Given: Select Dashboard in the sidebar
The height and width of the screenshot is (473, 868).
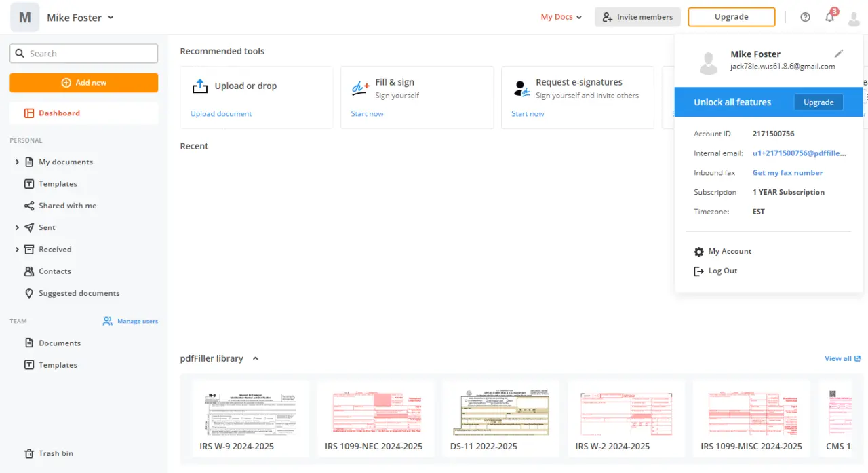Looking at the screenshot, I should click(84, 113).
